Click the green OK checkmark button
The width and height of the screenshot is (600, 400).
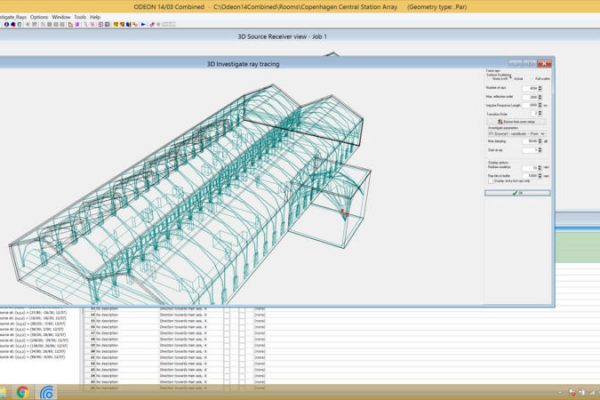pyautogui.click(x=517, y=193)
